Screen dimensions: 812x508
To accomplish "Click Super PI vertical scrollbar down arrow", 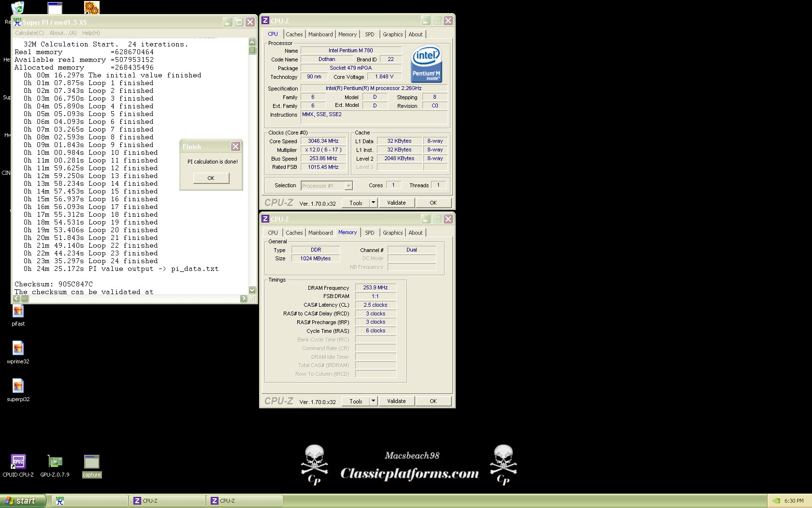I will (252, 290).
